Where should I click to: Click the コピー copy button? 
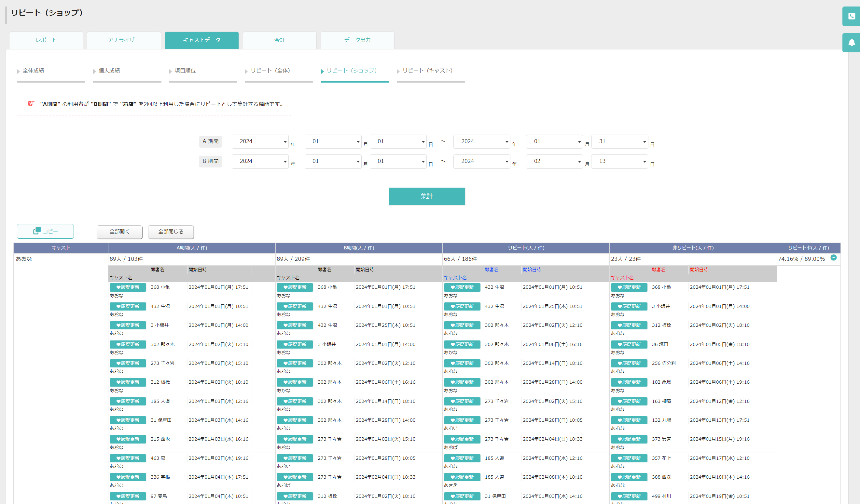pyautogui.click(x=45, y=231)
